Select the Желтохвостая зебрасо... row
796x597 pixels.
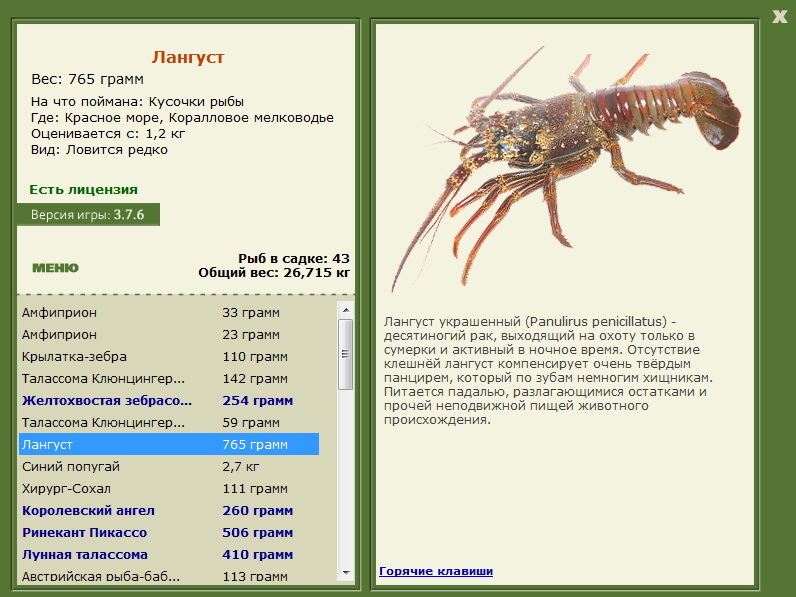tap(169, 401)
